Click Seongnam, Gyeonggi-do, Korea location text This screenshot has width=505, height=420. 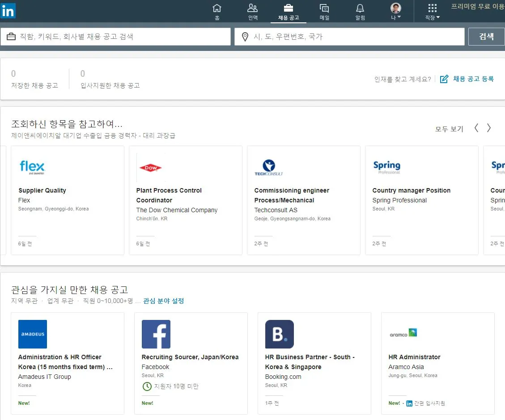pos(54,209)
